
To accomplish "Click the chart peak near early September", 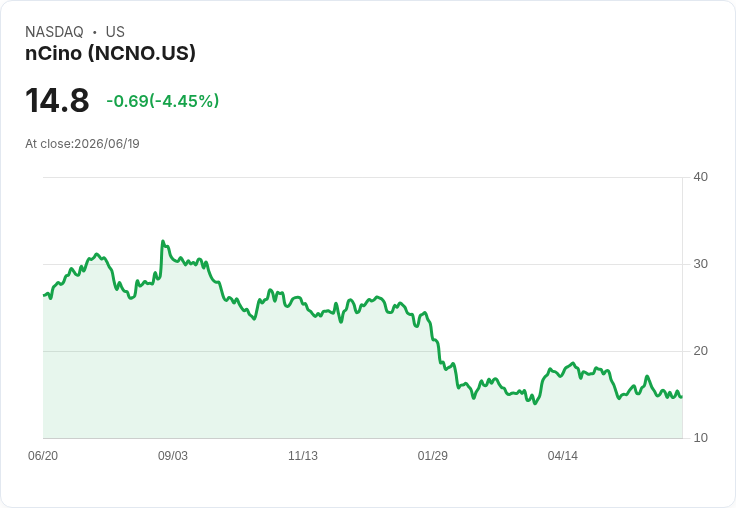I will pyautogui.click(x=163, y=241).
